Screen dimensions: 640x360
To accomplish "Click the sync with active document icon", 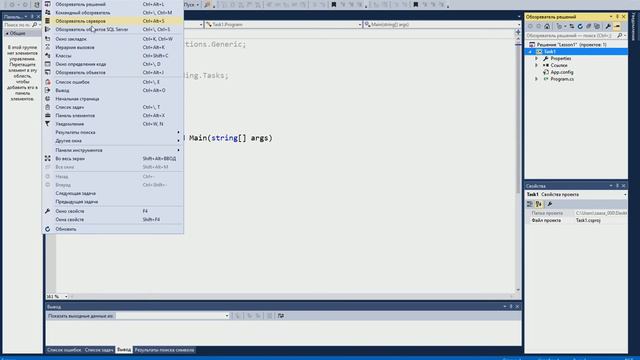I will pos(572,26).
